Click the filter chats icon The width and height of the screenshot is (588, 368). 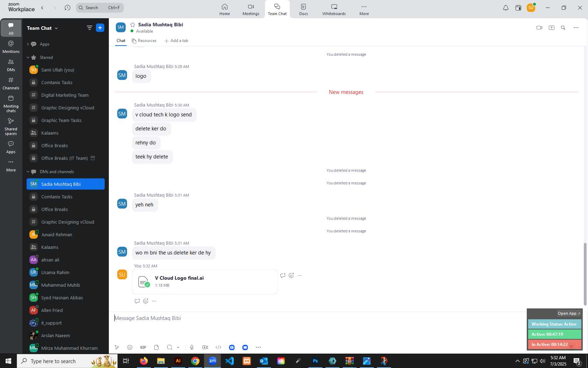point(89,28)
